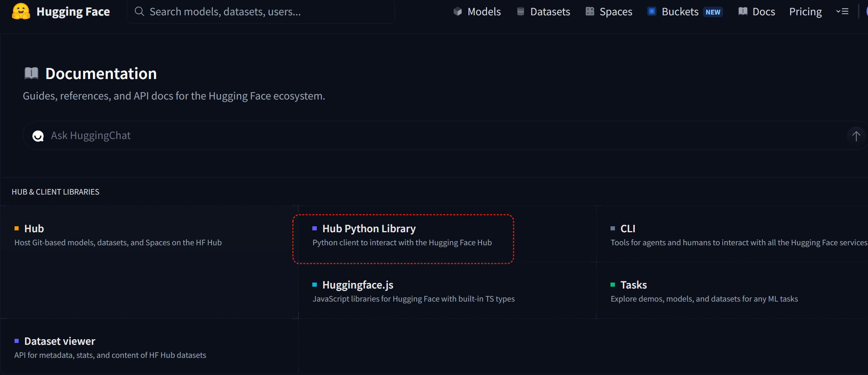Click the purple square beside Dataset viewer
This screenshot has width=868, height=375.
tap(16, 341)
